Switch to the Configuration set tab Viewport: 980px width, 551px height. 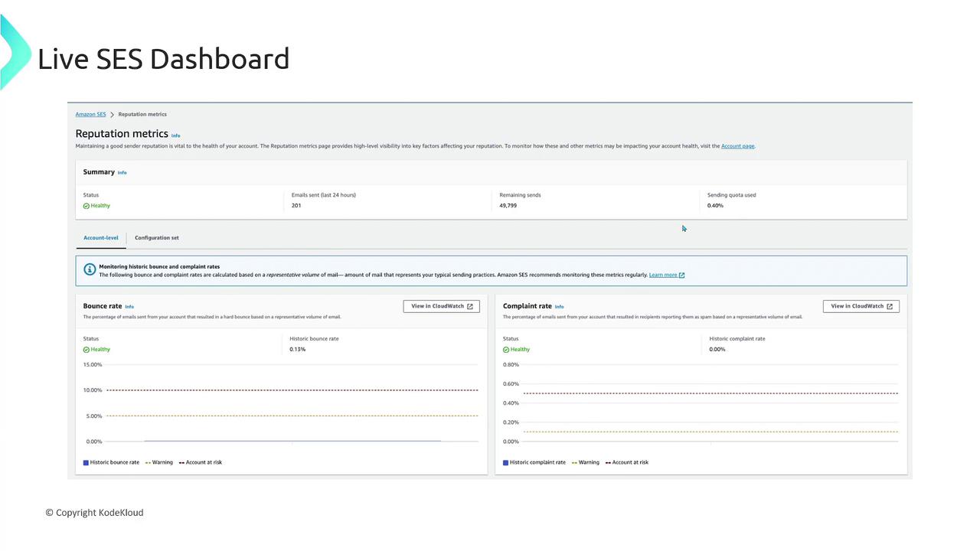point(156,238)
